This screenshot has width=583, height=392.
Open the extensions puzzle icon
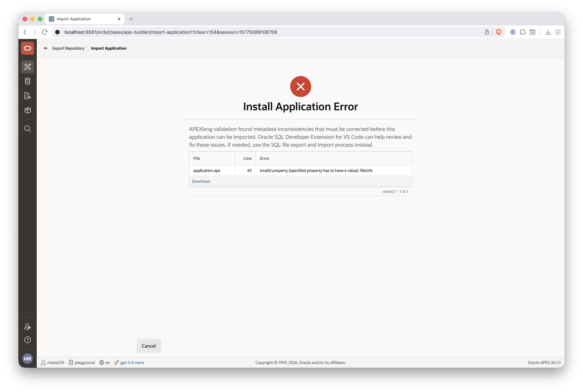(x=523, y=32)
